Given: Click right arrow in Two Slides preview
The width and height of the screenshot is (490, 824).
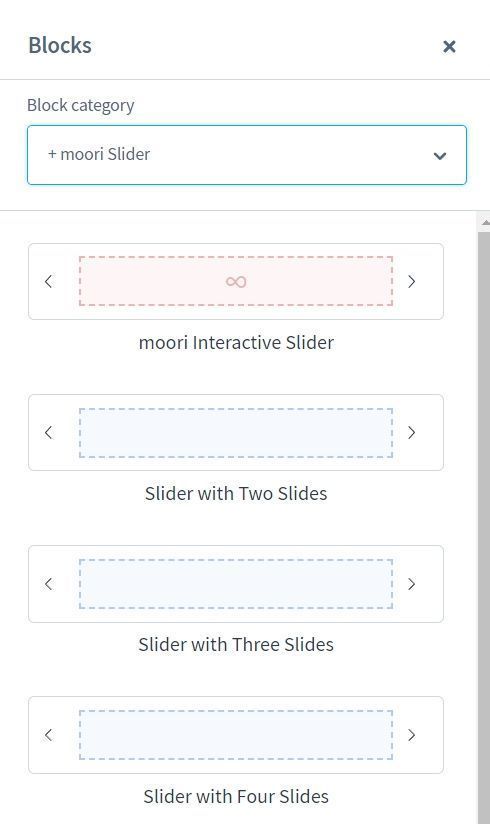Looking at the screenshot, I should pos(412,432).
